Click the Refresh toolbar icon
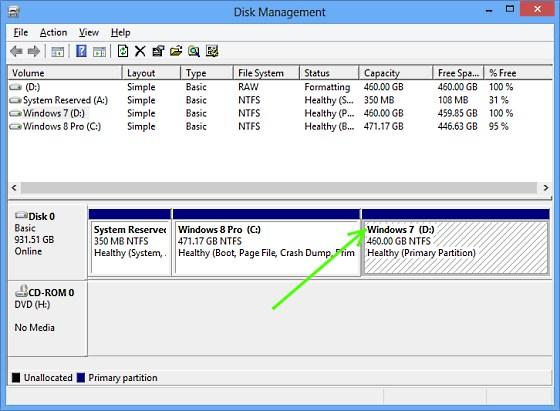Image resolution: width=560 pixels, height=411 pixels. click(x=123, y=51)
